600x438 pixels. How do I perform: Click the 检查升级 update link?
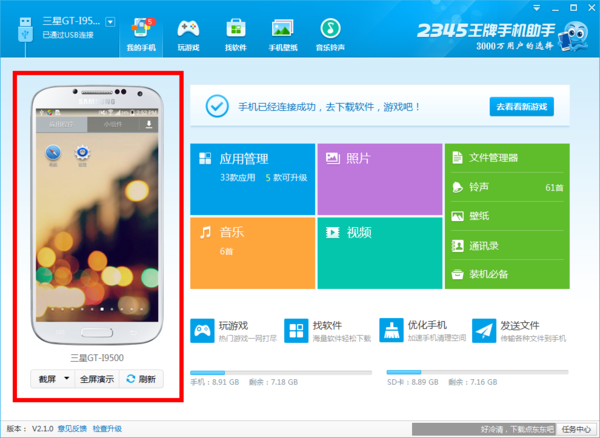(107, 429)
